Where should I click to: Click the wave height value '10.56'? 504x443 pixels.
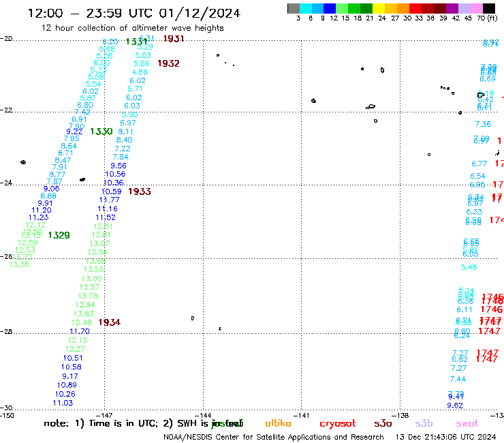[115, 174]
